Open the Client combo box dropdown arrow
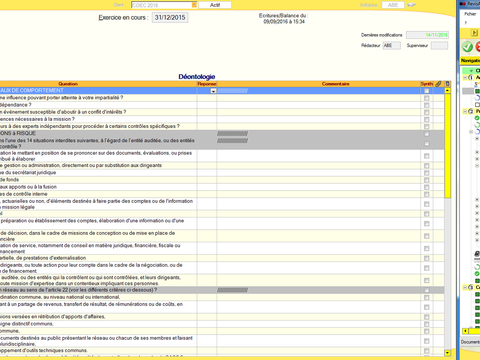 194,5
